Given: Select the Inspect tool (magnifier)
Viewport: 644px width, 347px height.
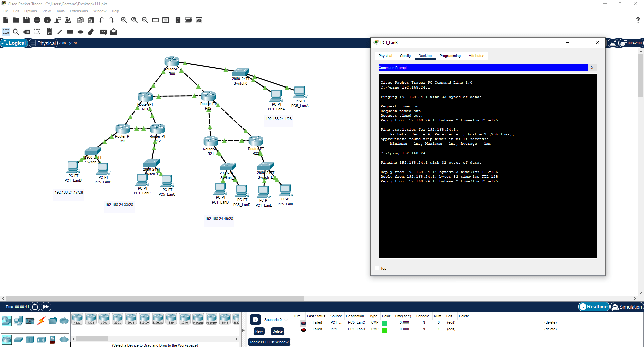Looking at the screenshot, I should pyautogui.click(x=16, y=32).
